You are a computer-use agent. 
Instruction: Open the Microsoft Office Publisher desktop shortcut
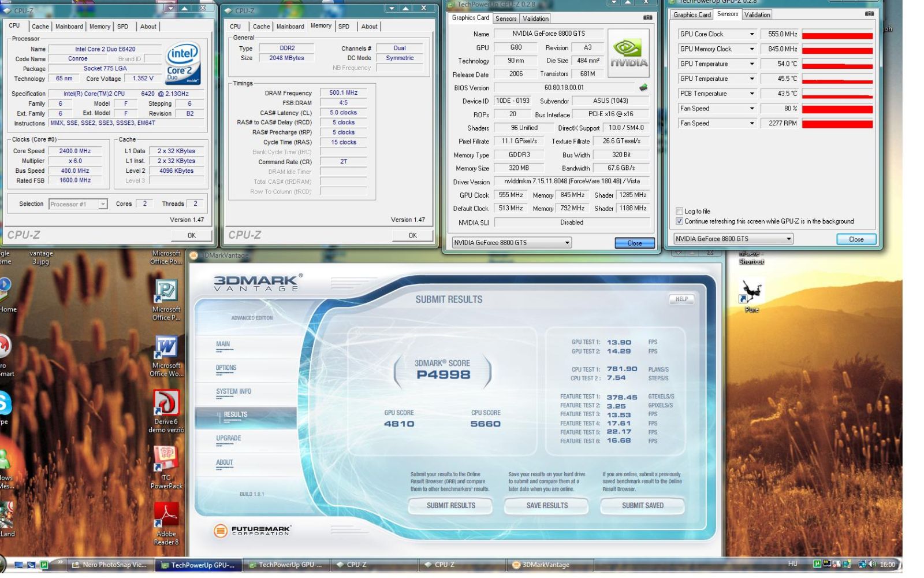click(166, 300)
